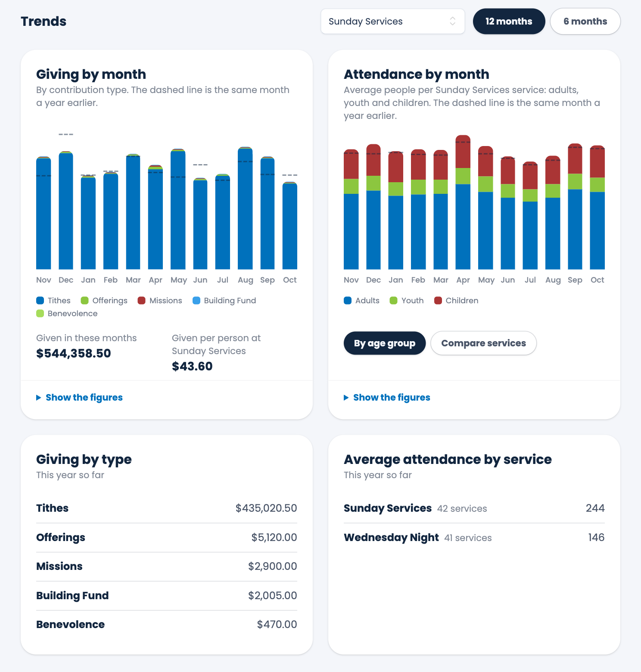
Task: Click the Youth legend color dot
Action: (x=393, y=301)
